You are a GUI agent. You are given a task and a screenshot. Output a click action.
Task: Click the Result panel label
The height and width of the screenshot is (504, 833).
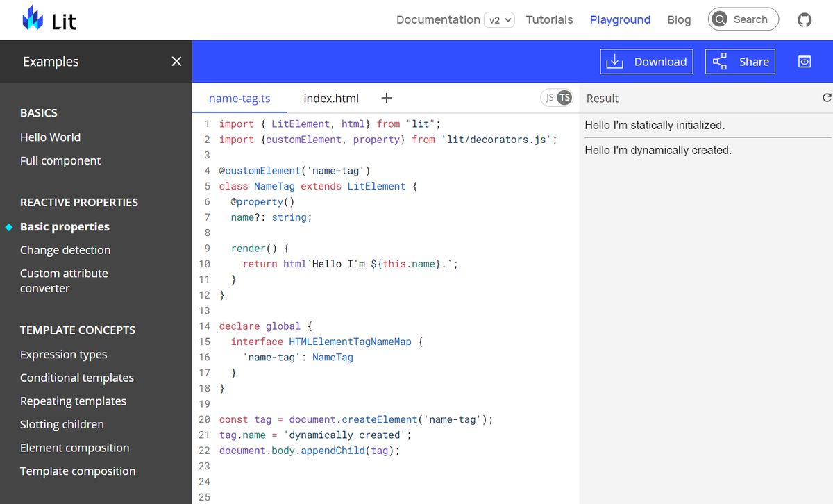[602, 99]
